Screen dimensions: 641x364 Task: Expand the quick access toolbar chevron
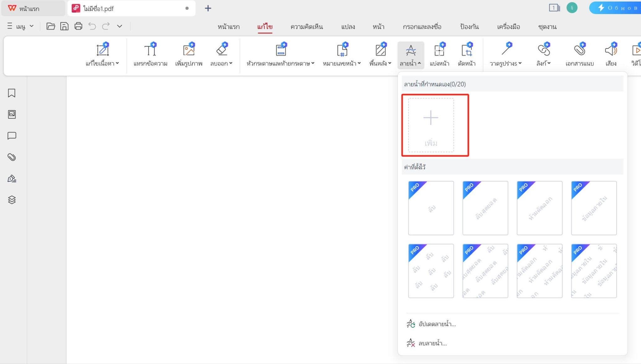[120, 26]
